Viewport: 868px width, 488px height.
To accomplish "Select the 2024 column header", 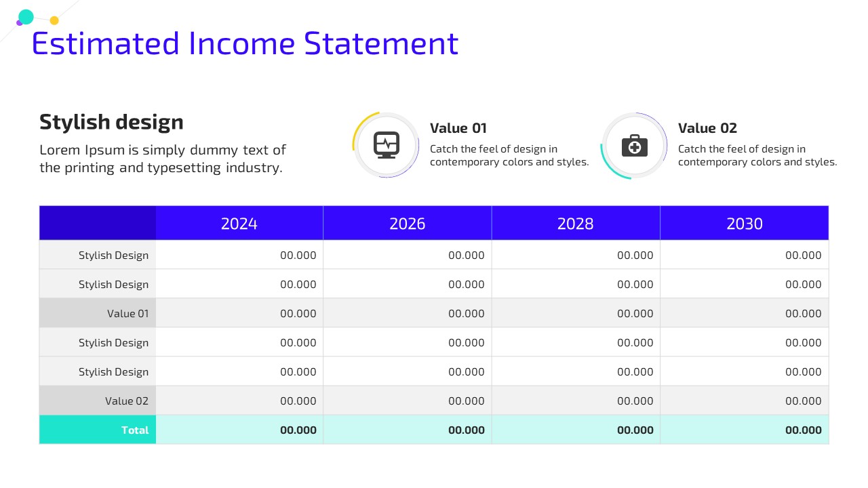I will click(x=239, y=223).
